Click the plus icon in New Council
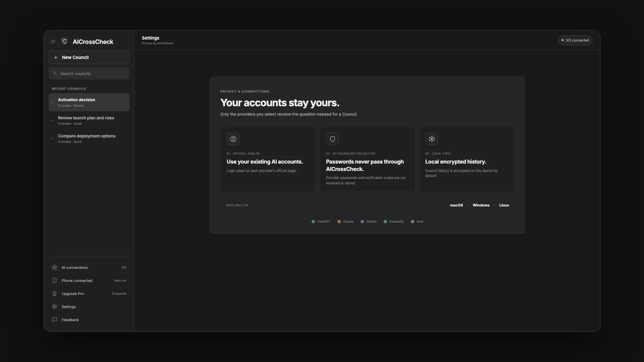 (x=56, y=57)
